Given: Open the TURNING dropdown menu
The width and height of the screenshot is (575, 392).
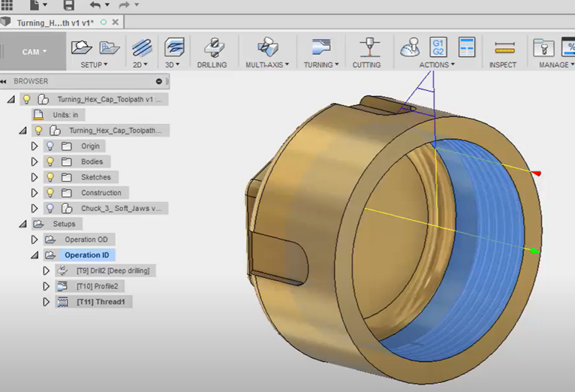Looking at the screenshot, I should pyautogui.click(x=321, y=65).
